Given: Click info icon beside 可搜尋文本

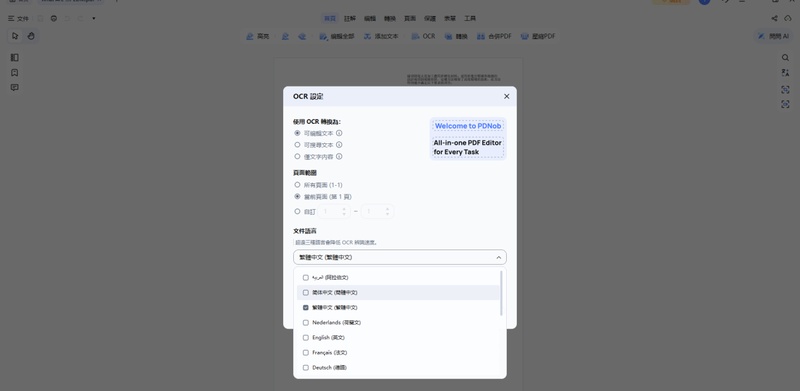Looking at the screenshot, I should coord(339,144).
